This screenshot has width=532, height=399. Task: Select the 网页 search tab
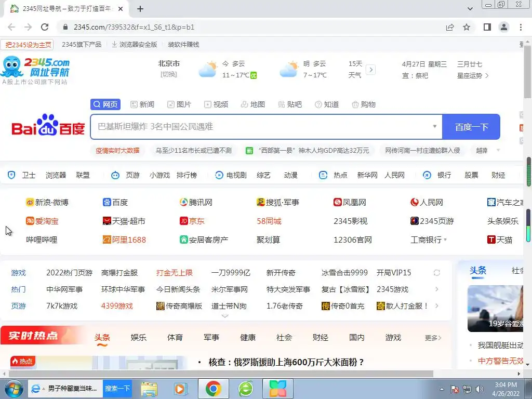pos(105,104)
